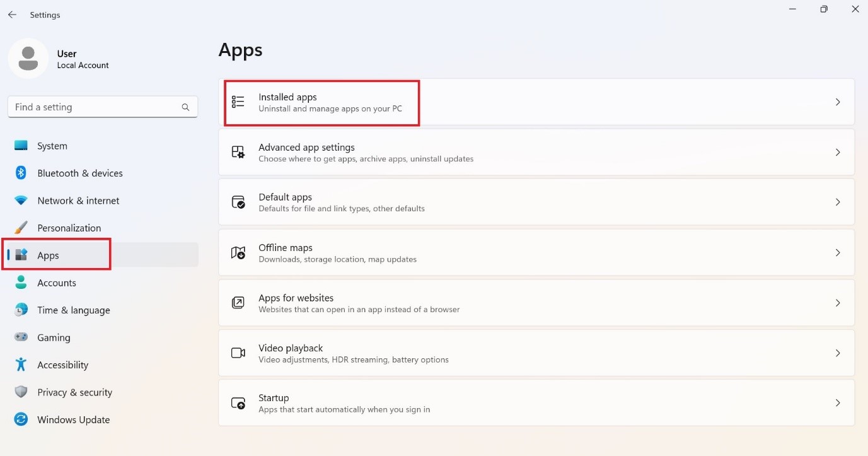Open Network & internet category
This screenshot has height=456, width=868.
pos(78,201)
